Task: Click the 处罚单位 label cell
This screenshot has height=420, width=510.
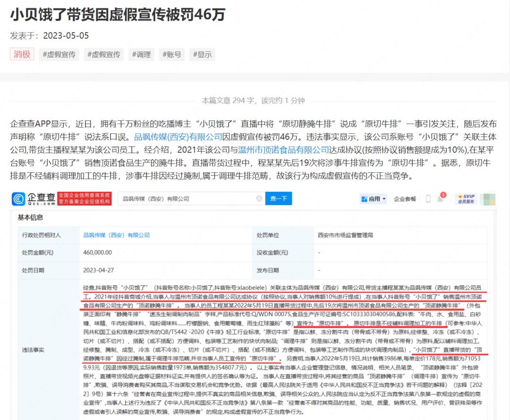Action: (x=283, y=235)
